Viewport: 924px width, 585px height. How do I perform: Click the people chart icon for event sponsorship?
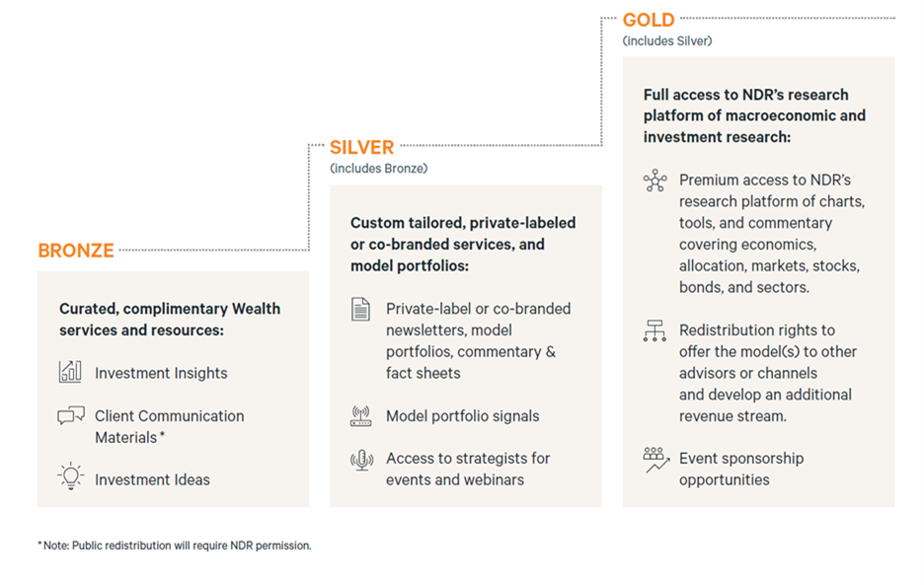[x=654, y=460]
